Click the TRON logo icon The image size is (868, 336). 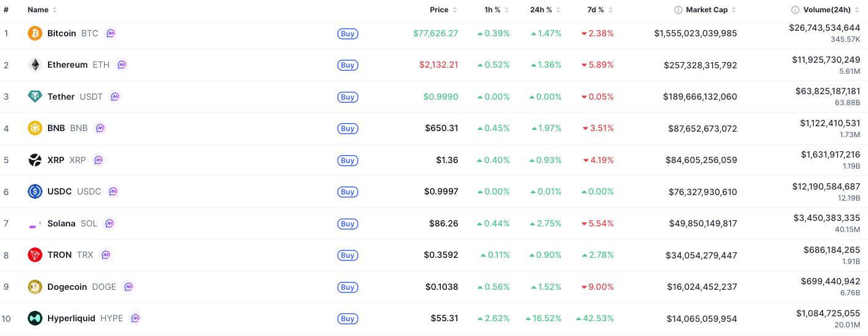click(x=35, y=255)
